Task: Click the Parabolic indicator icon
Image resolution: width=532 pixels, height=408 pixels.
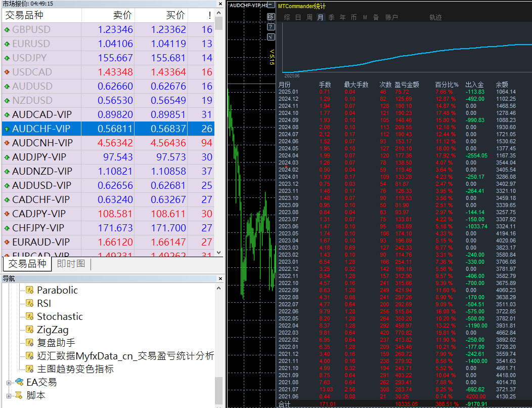Action: [30, 290]
